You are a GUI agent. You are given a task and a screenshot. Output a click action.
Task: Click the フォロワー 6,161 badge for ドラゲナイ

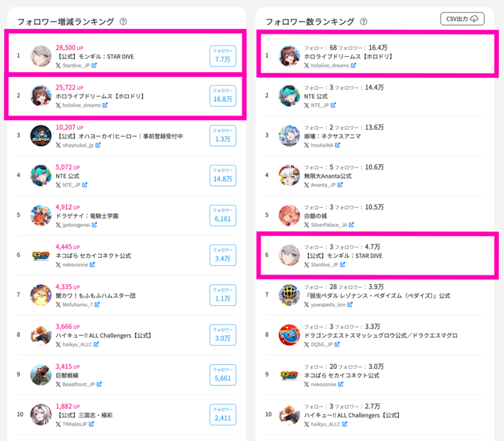click(x=223, y=215)
